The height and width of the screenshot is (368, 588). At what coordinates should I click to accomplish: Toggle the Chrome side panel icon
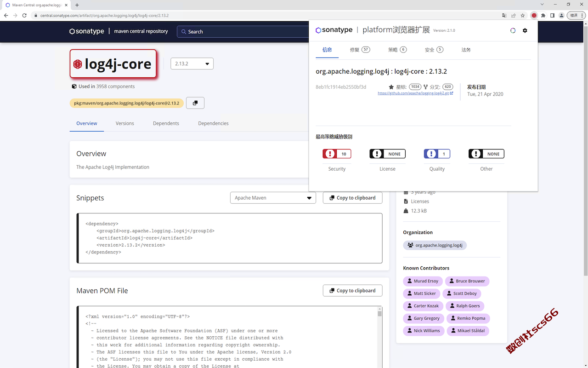552,15
